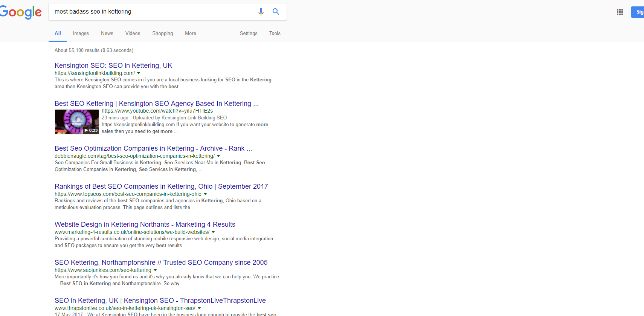Play the YouTube video thumbnail
Image resolution: width=644 pixels, height=316 pixels.
(x=77, y=122)
